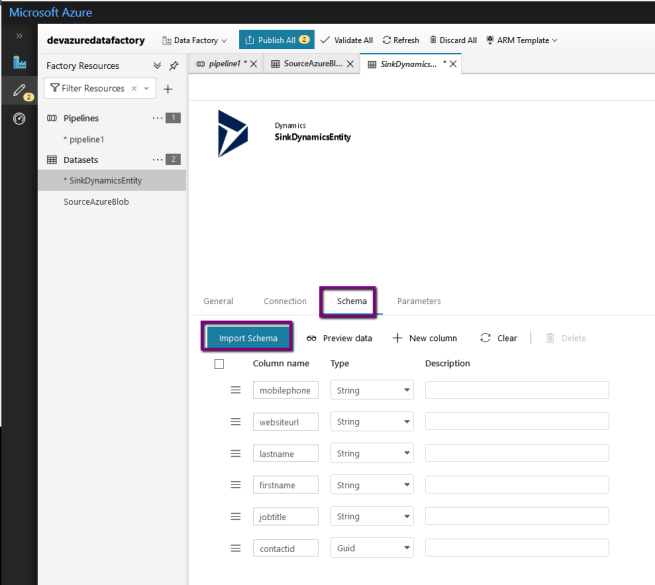Viewport: 655px width, 585px height.
Task: Toggle the select-all columns checkbox
Action: pyautogui.click(x=219, y=364)
